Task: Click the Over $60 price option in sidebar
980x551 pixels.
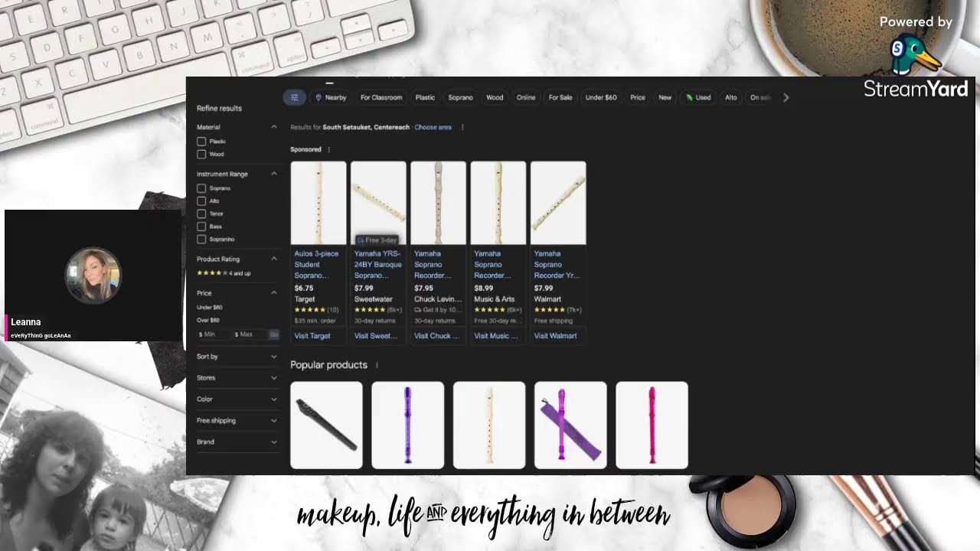Action: [208, 320]
